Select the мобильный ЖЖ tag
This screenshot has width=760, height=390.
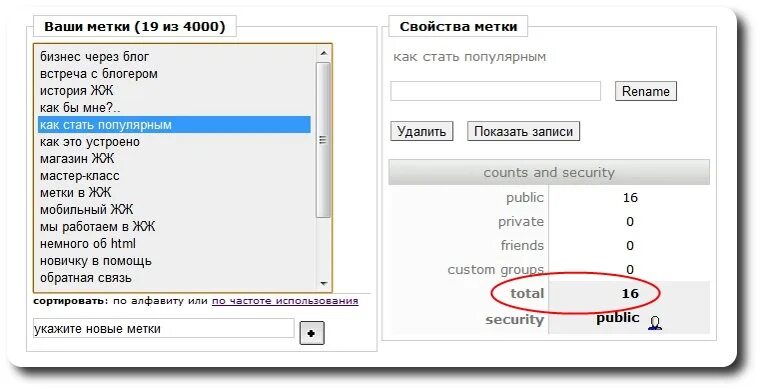tap(174, 209)
